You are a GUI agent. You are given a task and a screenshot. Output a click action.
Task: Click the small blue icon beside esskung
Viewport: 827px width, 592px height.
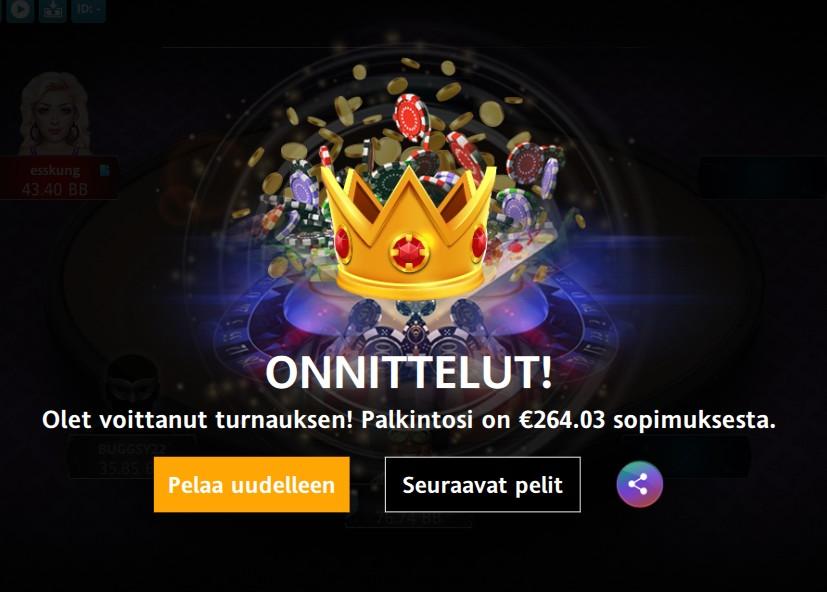104,170
